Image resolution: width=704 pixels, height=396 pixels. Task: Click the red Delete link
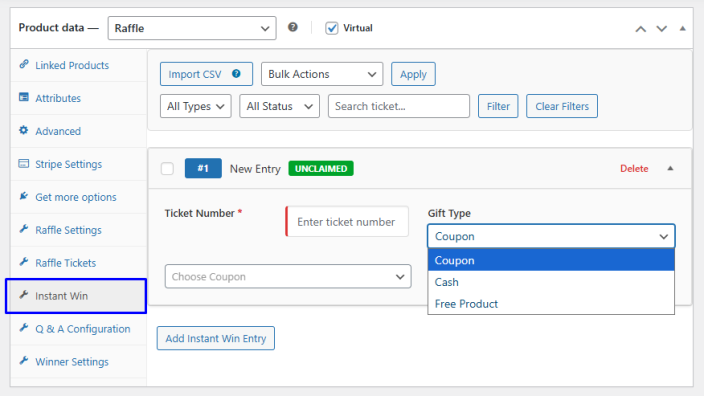pos(634,169)
